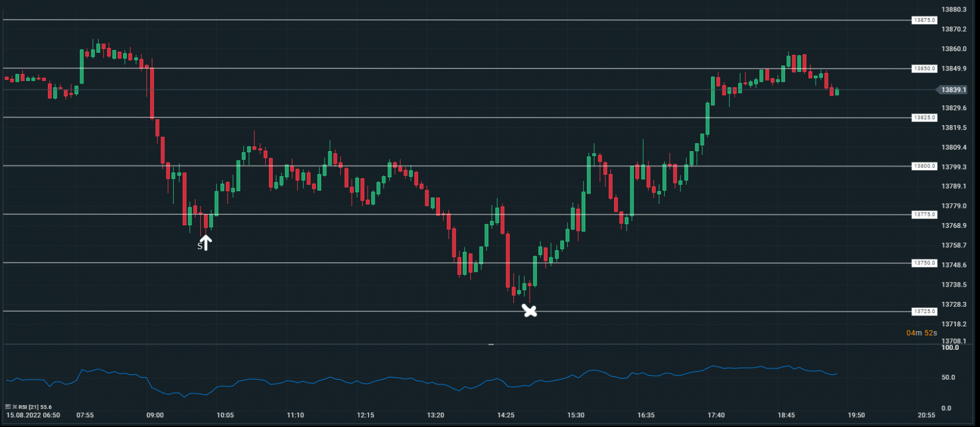This screenshot has width=980, height=427.
Task: Click the 17:40 time axis label
Action: point(716,415)
